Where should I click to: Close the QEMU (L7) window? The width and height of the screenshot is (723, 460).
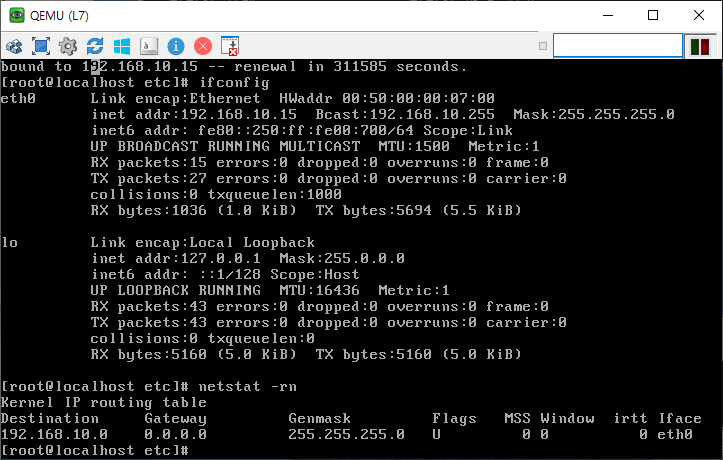pos(699,15)
